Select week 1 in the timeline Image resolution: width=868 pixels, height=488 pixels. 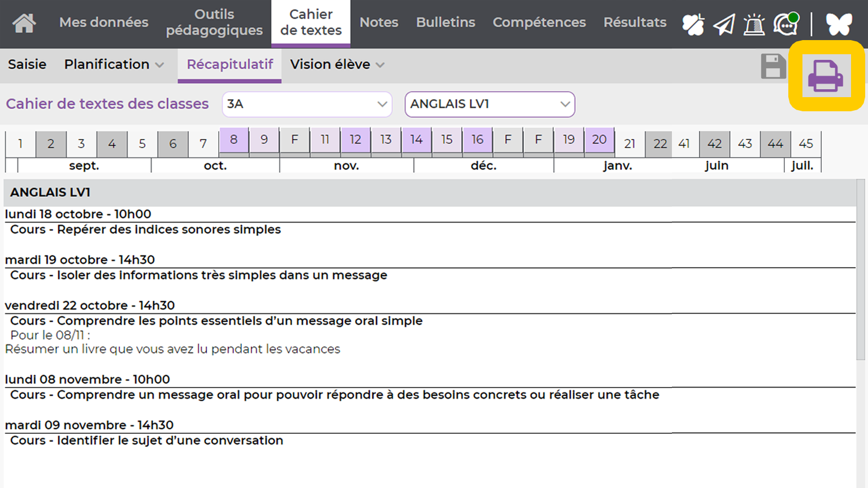[20, 144]
